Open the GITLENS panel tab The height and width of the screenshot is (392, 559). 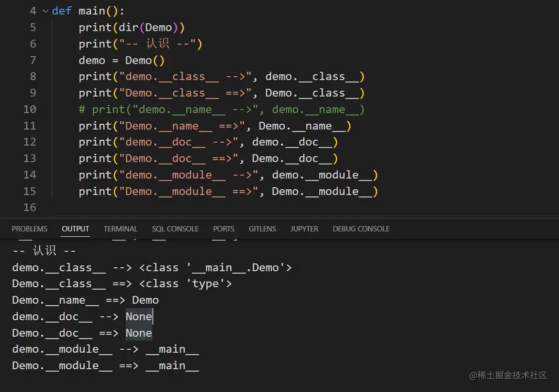click(263, 229)
